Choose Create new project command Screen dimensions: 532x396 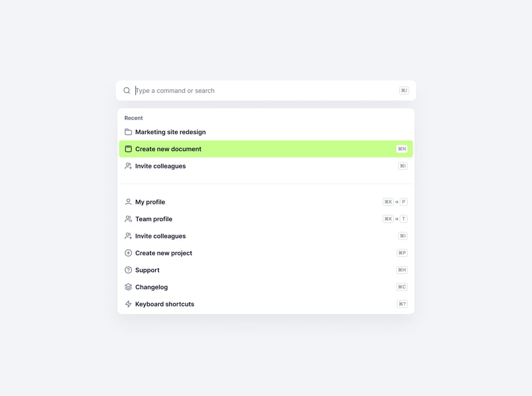coord(266,253)
